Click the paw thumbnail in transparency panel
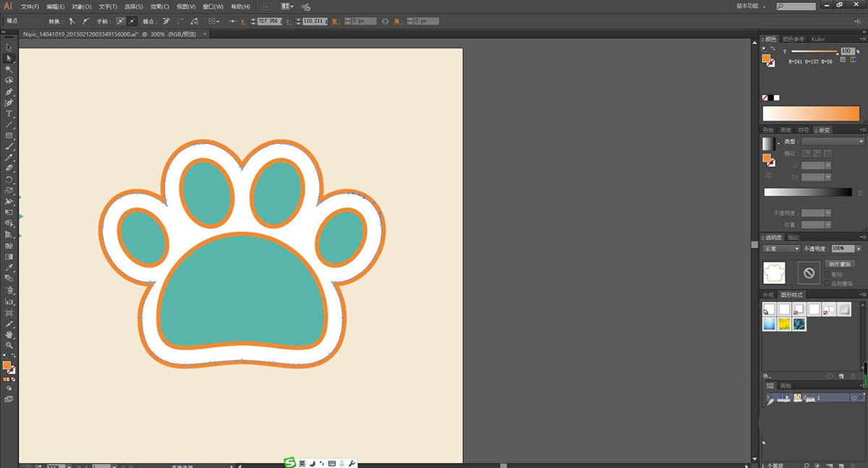868x468 pixels. [775, 273]
